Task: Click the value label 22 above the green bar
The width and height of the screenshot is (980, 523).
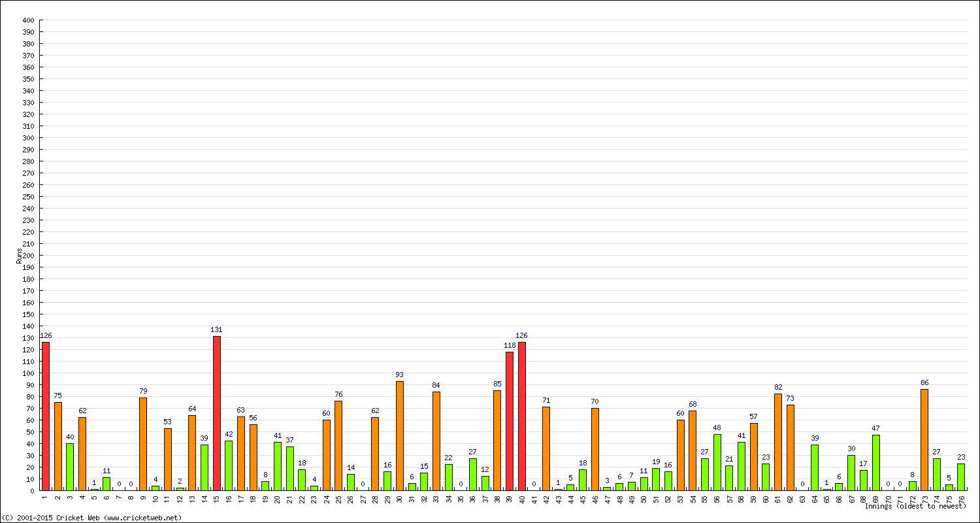Action: (x=448, y=457)
